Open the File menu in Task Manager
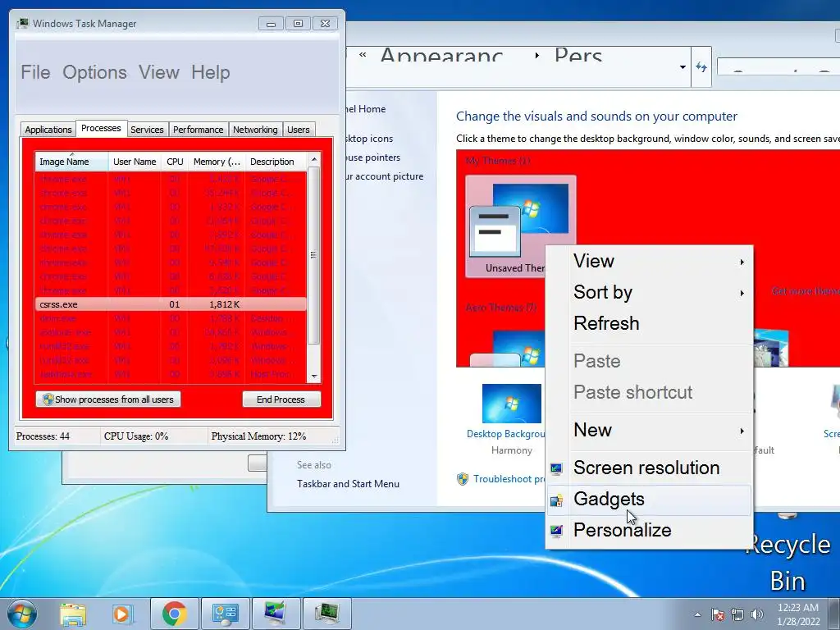 coord(35,72)
